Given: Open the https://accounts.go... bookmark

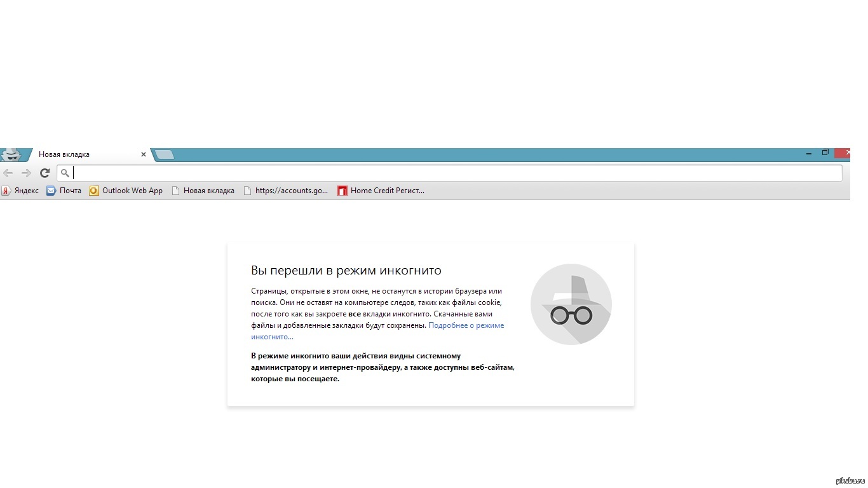Looking at the screenshot, I should 285,191.
